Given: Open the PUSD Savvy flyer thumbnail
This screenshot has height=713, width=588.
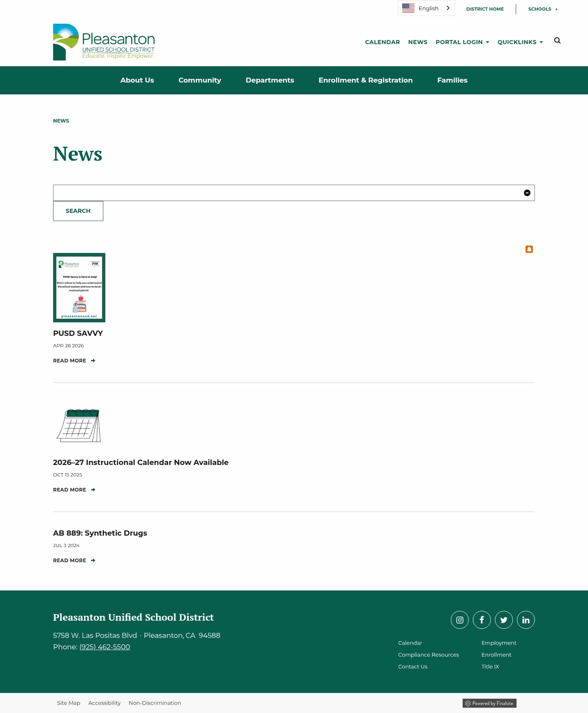Looking at the screenshot, I should pyautogui.click(x=79, y=288).
